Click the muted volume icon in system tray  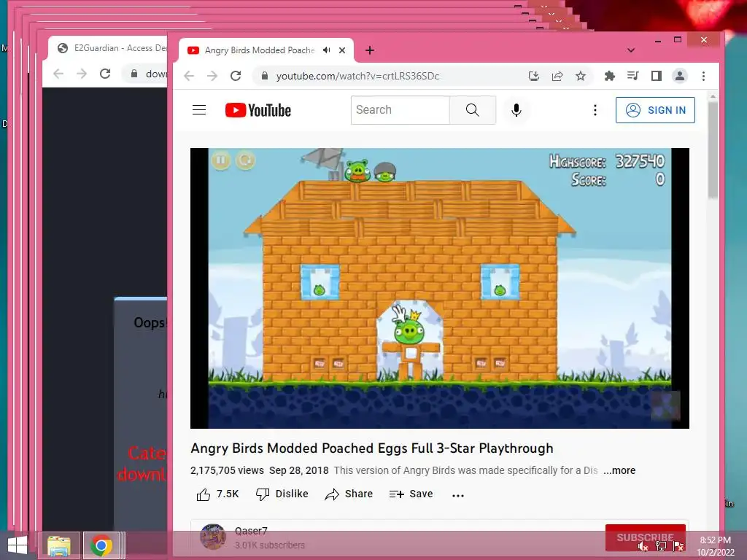(x=643, y=547)
